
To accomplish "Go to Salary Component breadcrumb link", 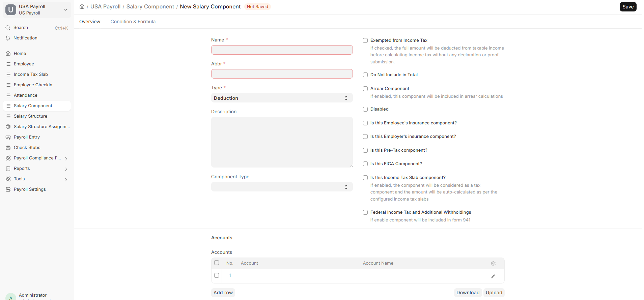I will click(150, 7).
